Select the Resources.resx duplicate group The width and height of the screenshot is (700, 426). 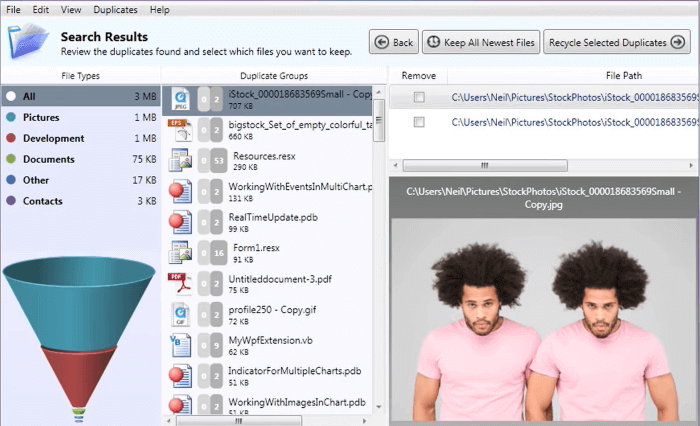(267, 161)
